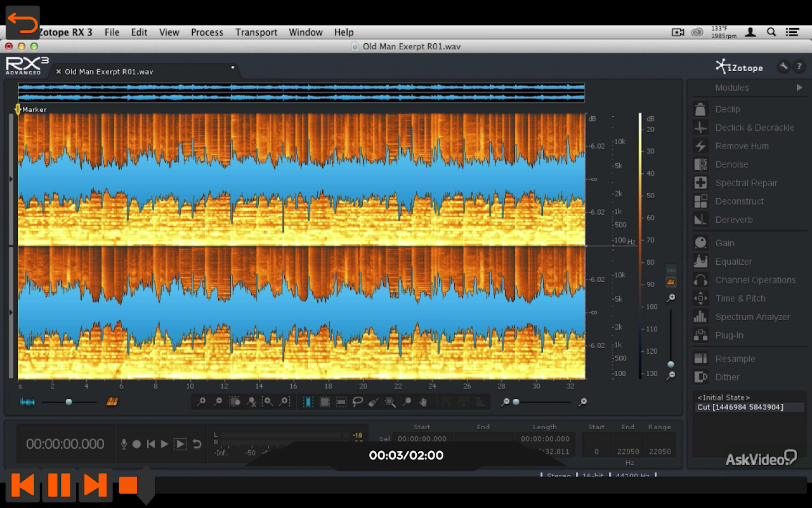
Task: Open the Process menu
Action: tap(207, 32)
